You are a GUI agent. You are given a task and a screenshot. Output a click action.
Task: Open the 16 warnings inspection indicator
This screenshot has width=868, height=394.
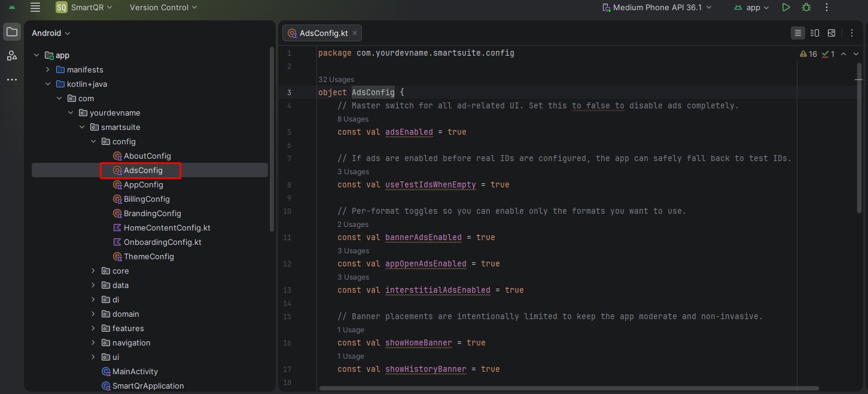(808, 54)
